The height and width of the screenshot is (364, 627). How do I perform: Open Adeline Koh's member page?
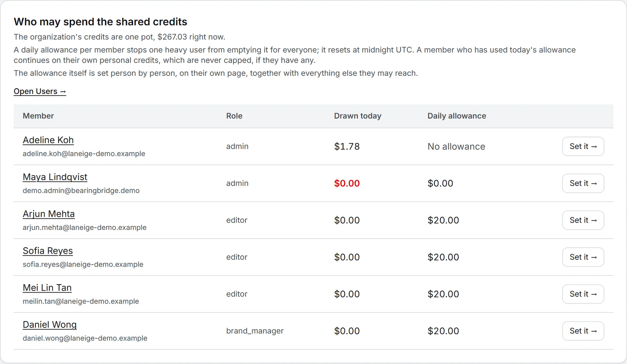pyautogui.click(x=48, y=140)
